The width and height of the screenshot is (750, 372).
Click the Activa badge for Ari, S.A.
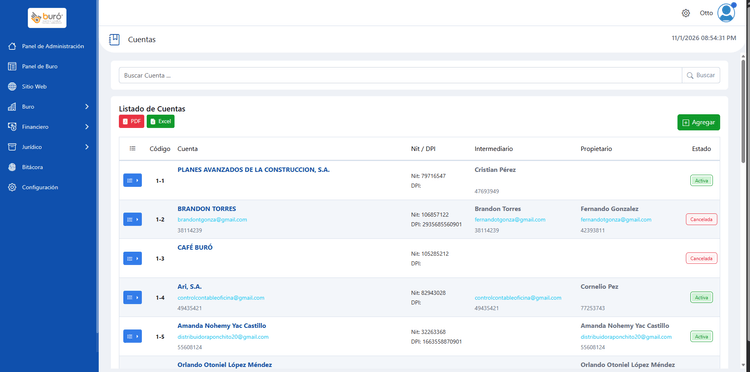point(701,297)
